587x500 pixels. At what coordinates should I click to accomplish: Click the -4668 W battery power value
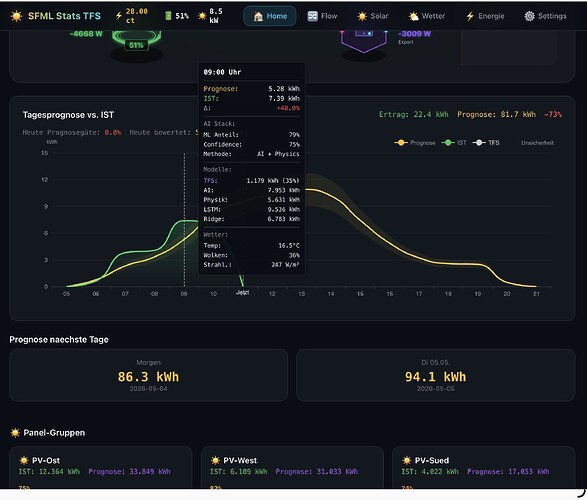point(86,34)
